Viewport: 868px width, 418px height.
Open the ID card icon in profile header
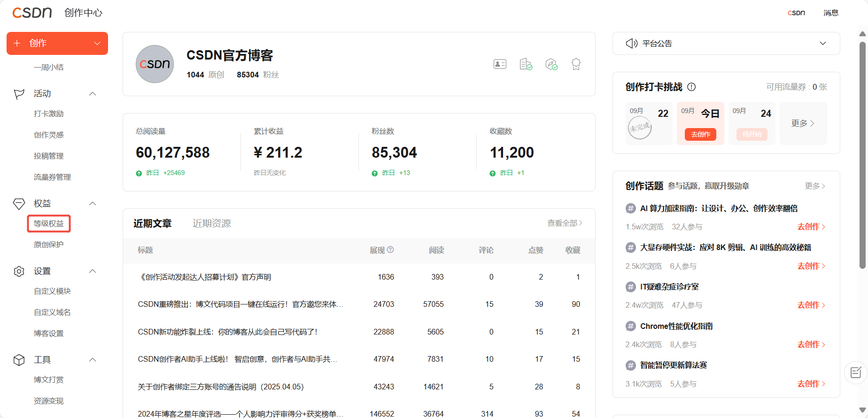click(x=500, y=64)
